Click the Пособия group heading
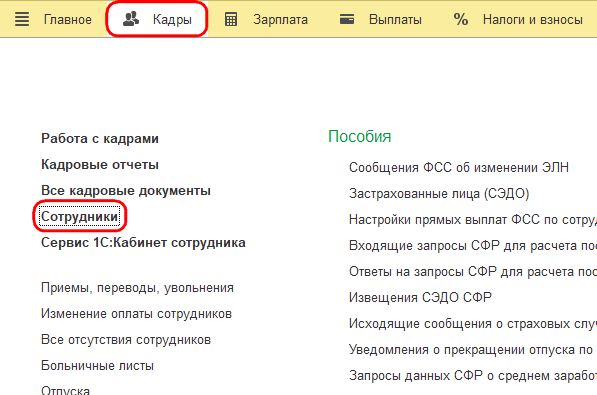 pos(360,136)
